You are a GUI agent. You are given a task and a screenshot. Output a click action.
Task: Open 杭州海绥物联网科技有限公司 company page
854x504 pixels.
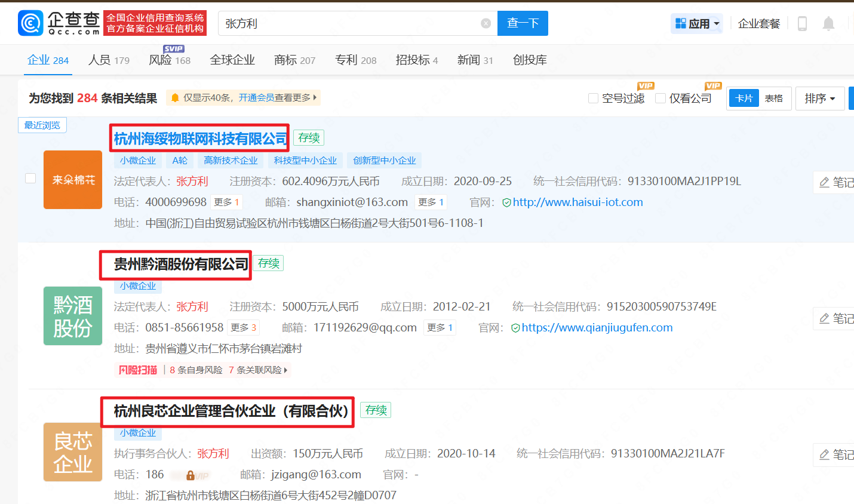[201, 139]
